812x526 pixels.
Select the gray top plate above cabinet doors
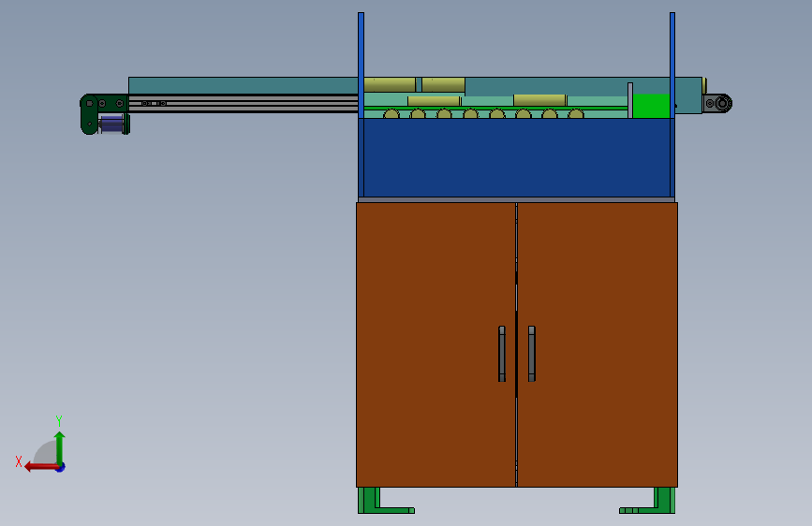[x=517, y=200]
